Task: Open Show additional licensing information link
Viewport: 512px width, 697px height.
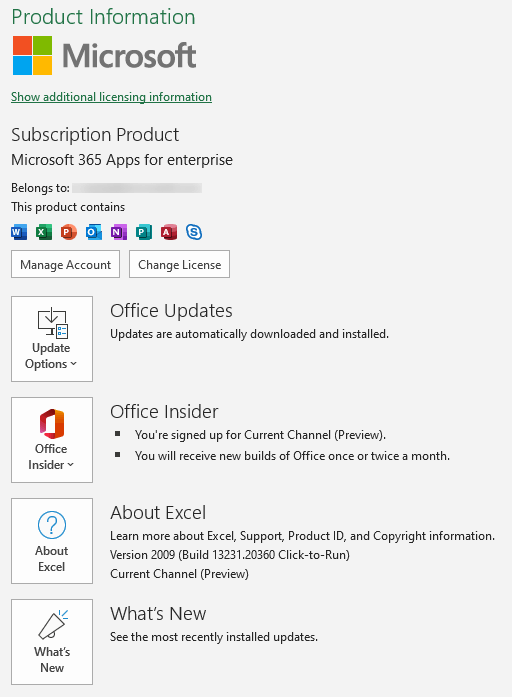Action: [111, 97]
